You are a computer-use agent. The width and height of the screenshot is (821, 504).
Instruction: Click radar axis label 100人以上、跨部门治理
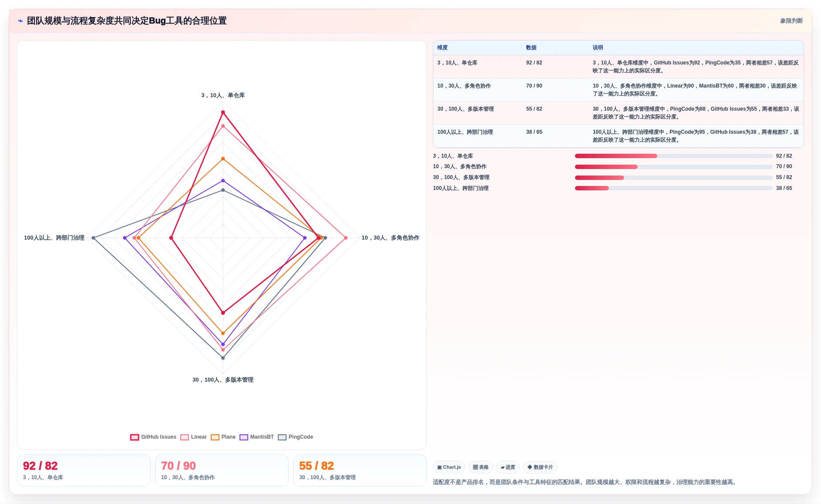tap(54, 238)
